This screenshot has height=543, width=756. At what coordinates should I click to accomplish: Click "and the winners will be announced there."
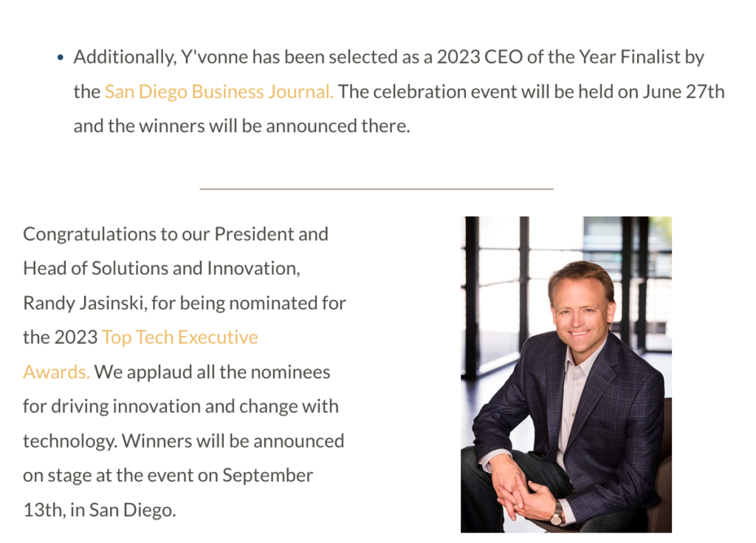point(241,126)
